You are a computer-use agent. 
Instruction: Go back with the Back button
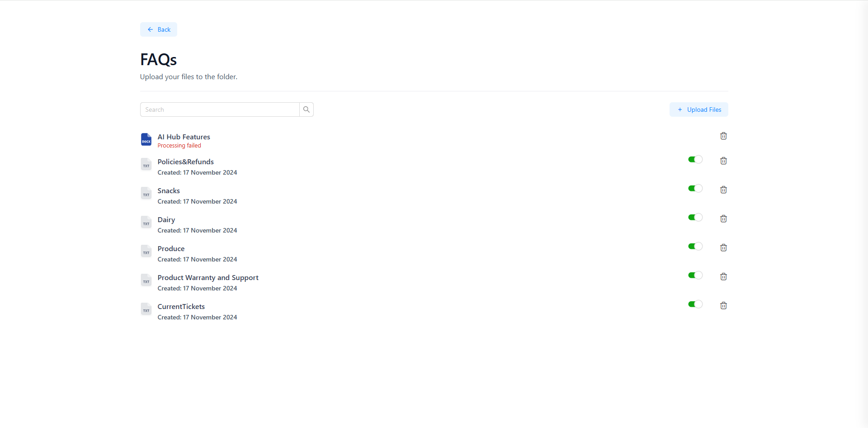[159, 29]
